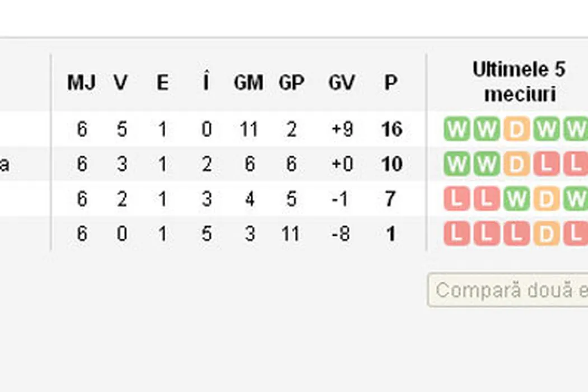Sort by the GM column header
The height and width of the screenshot is (392, 588).
coord(249,83)
